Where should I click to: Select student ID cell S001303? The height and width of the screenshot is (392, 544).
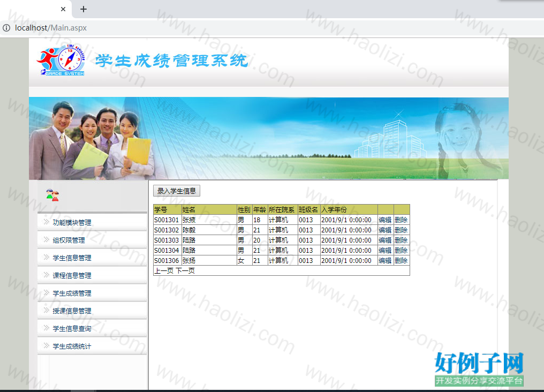(x=167, y=240)
